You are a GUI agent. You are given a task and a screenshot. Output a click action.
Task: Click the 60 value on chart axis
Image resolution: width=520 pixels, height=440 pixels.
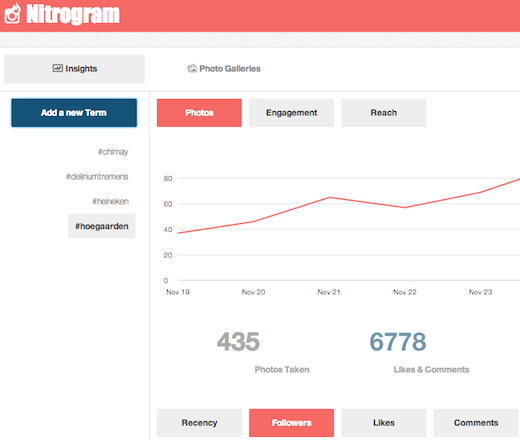click(x=168, y=204)
